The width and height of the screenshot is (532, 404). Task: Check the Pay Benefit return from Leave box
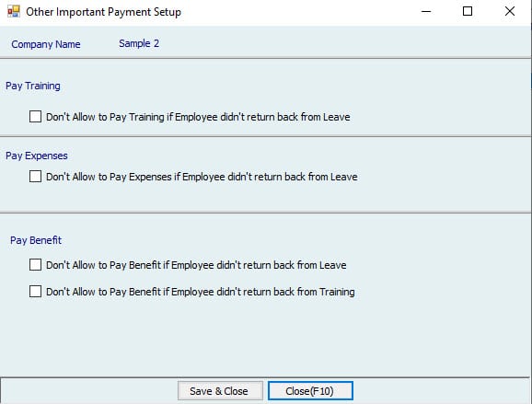(35, 265)
